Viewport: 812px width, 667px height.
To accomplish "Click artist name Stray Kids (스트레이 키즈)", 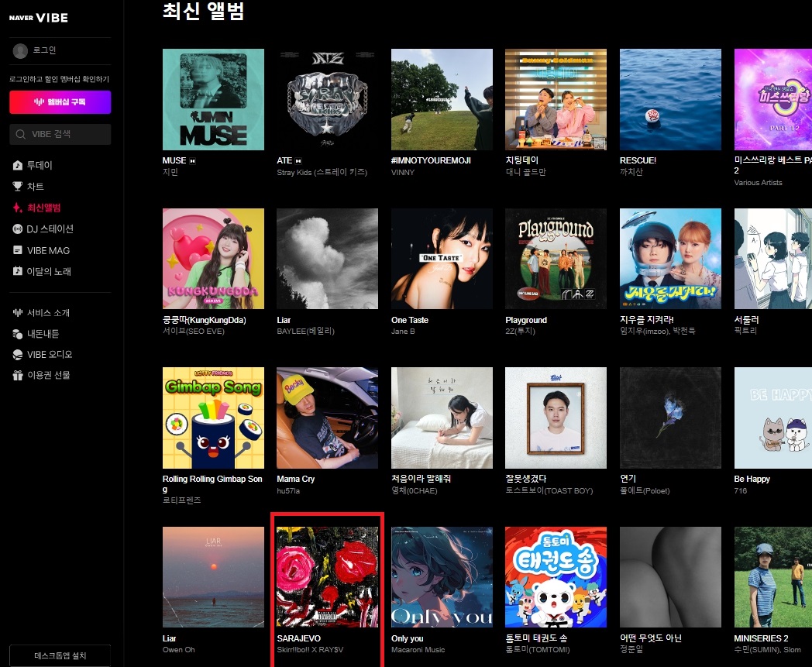I will (x=322, y=173).
